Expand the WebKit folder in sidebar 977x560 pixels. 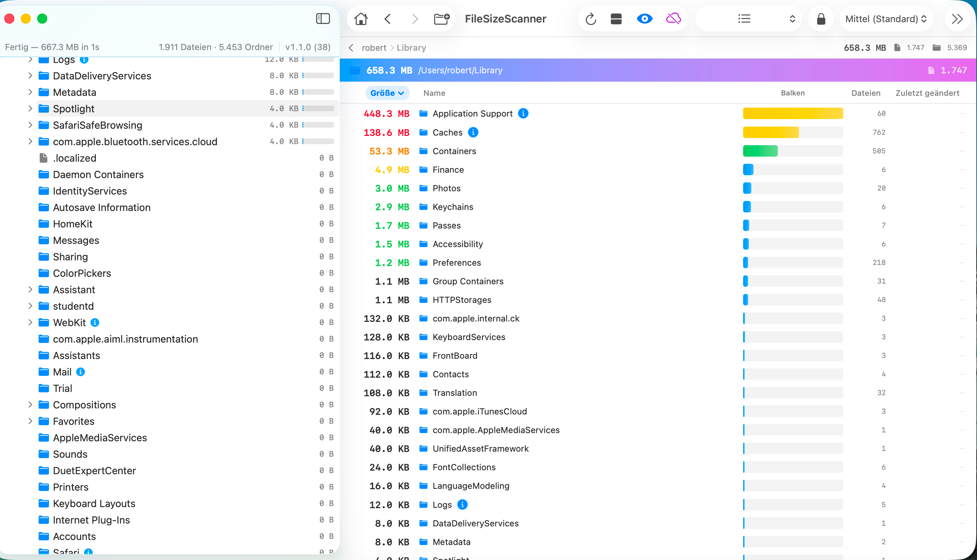30,322
